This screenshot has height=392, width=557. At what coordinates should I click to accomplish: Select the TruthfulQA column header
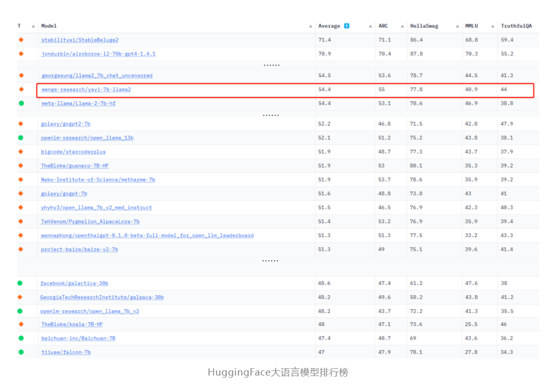pos(516,26)
